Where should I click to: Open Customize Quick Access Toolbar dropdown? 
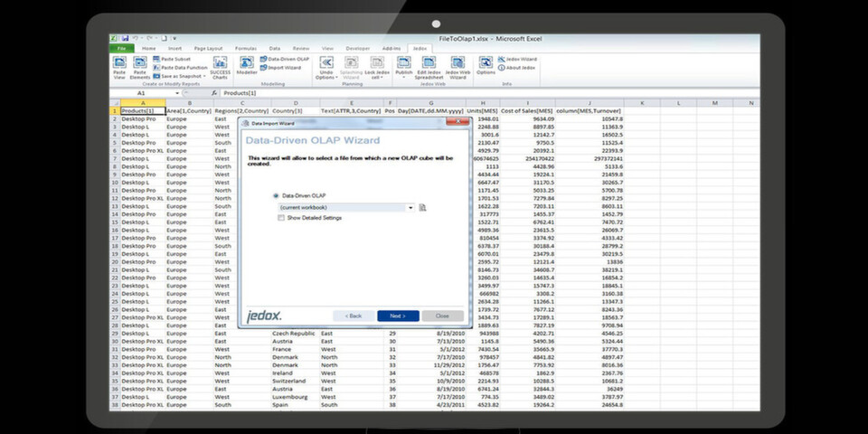click(x=174, y=38)
